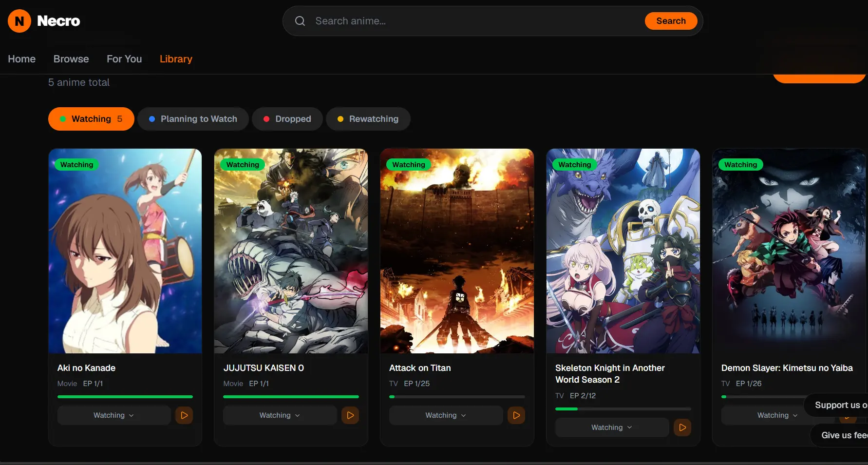Click "EP 2/12" under Skeleton Knight
This screenshot has height=465, width=868.
583,396
